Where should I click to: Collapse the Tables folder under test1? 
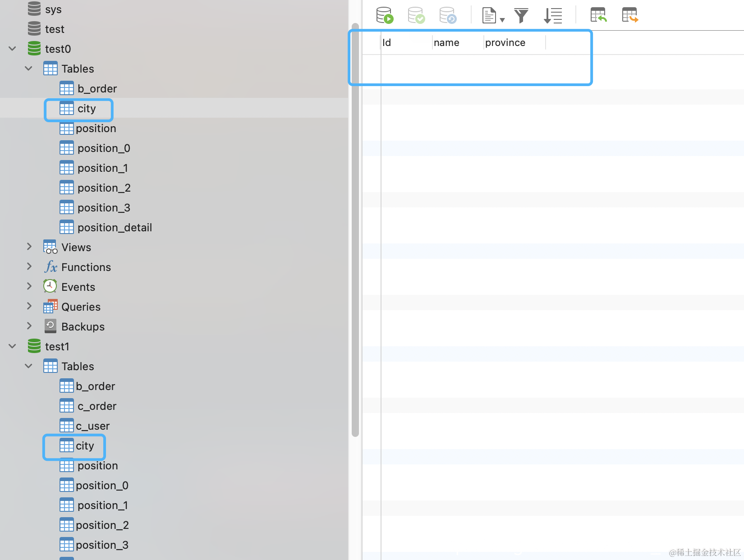(x=29, y=366)
